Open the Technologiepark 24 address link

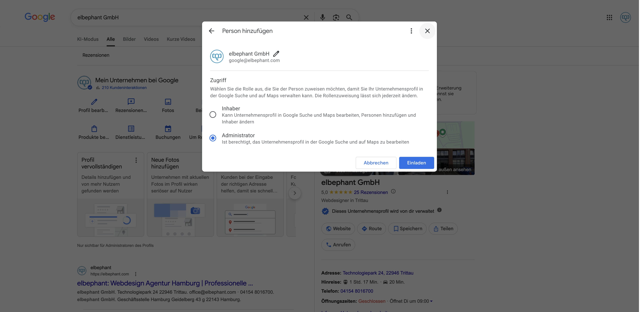click(378, 273)
